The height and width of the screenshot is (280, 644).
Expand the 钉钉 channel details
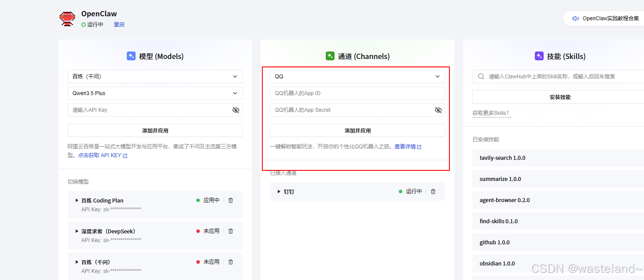pyautogui.click(x=278, y=191)
